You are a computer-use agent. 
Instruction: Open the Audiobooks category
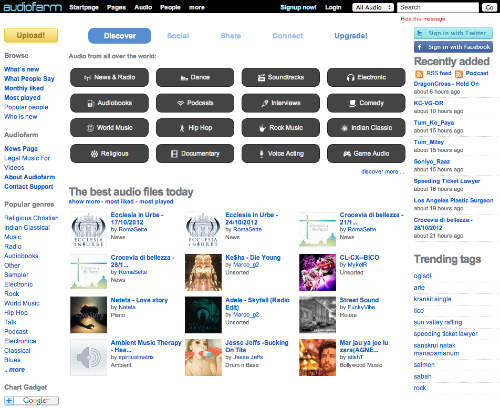tap(109, 103)
